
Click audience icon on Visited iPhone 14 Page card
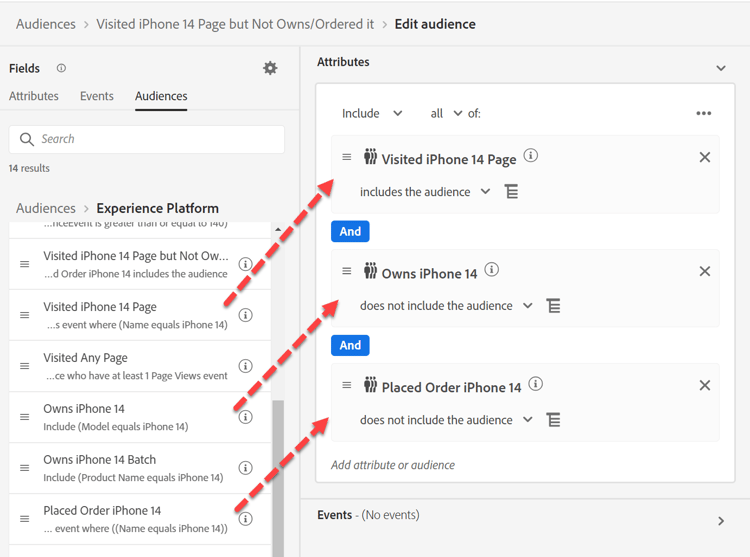point(370,156)
